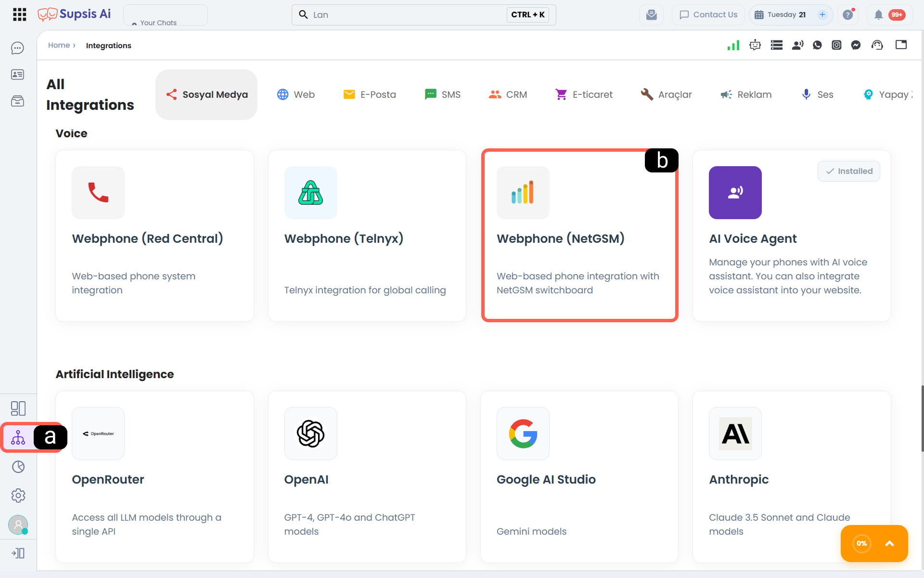The image size is (924, 578).
Task: Open the help question mark icon
Action: coord(848,15)
